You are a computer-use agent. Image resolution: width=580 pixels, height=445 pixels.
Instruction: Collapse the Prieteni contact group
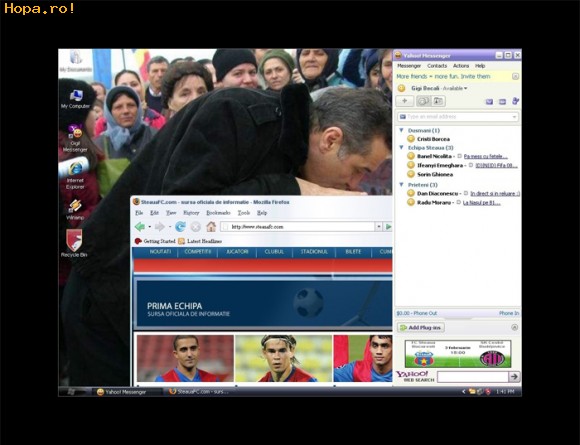(401, 184)
